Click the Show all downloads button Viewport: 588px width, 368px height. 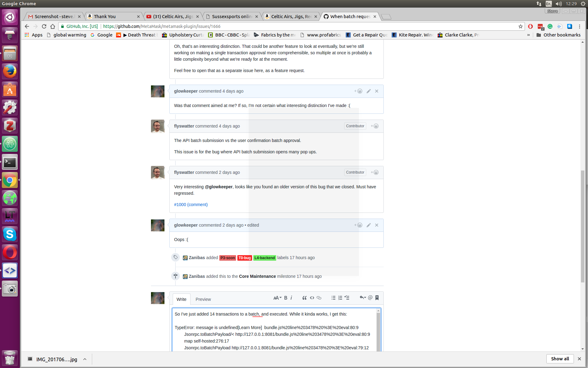tap(560, 358)
